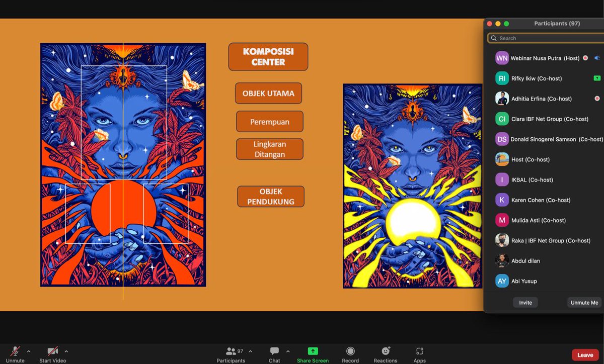Select IKBAL (Co-host) participant

[546, 179]
